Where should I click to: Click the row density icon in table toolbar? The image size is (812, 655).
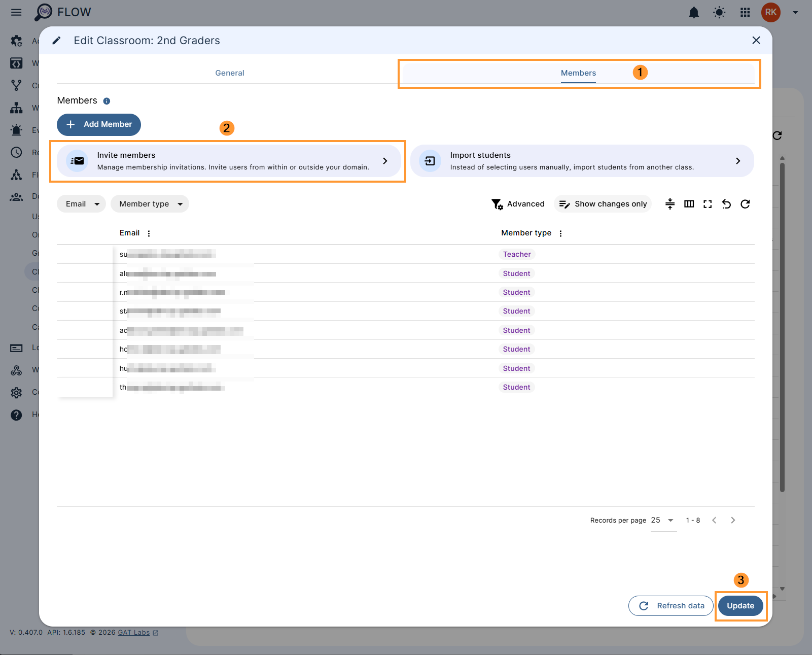click(x=670, y=204)
